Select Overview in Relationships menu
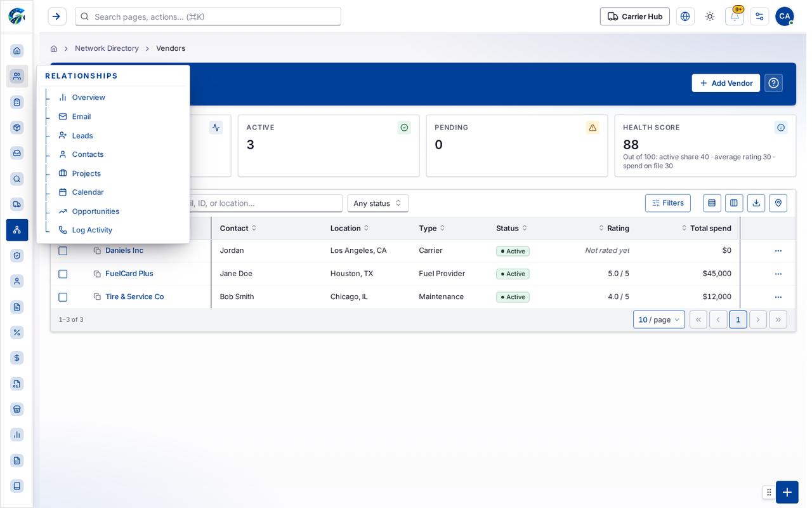 (88, 97)
